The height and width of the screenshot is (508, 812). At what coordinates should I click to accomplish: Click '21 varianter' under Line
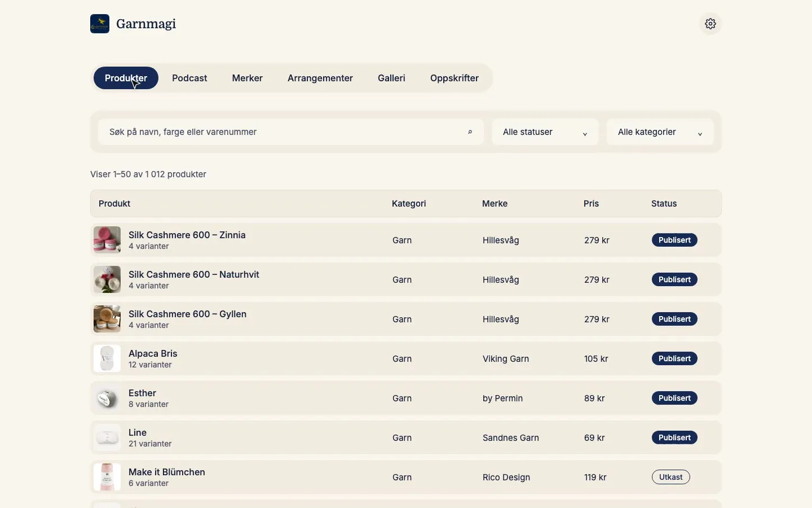[x=150, y=444]
